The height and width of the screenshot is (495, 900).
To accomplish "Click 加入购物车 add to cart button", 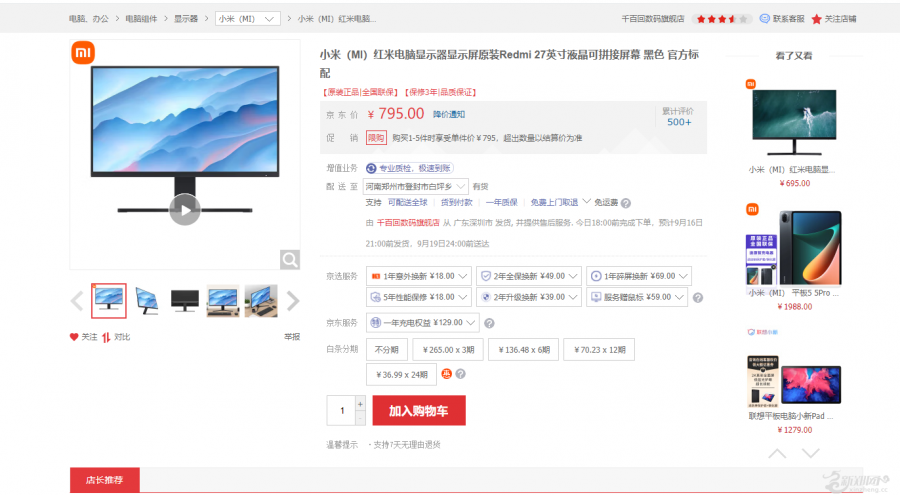I will click(x=419, y=411).
